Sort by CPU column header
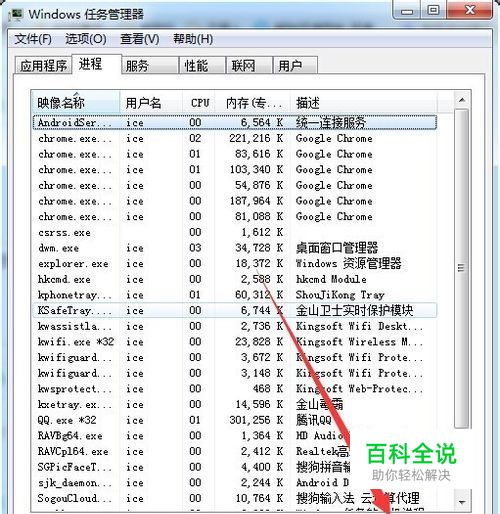Screen dimensions: 500x514 coord(199,103)
